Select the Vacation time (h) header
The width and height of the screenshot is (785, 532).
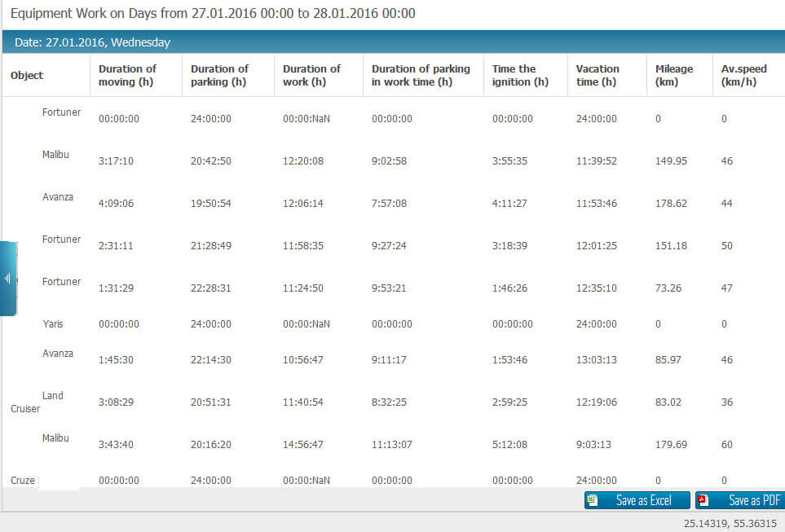[598, 76]
